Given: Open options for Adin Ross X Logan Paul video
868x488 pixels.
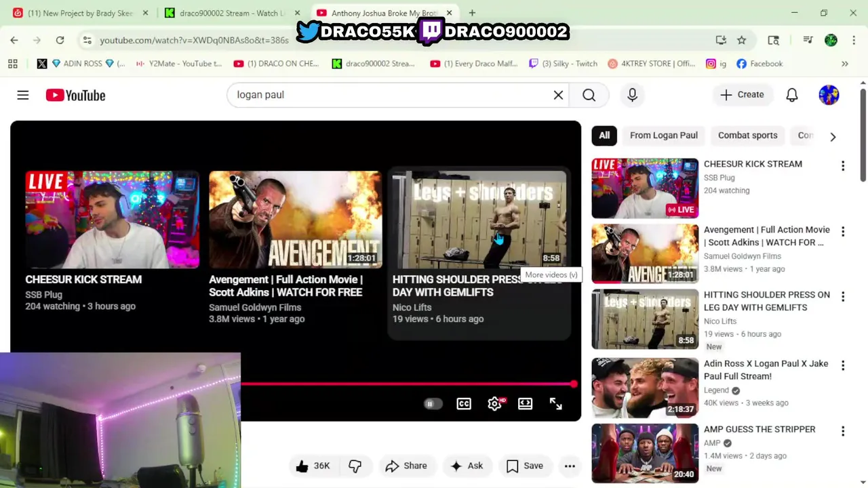Looking at the screenshot, I should point(843,365).
